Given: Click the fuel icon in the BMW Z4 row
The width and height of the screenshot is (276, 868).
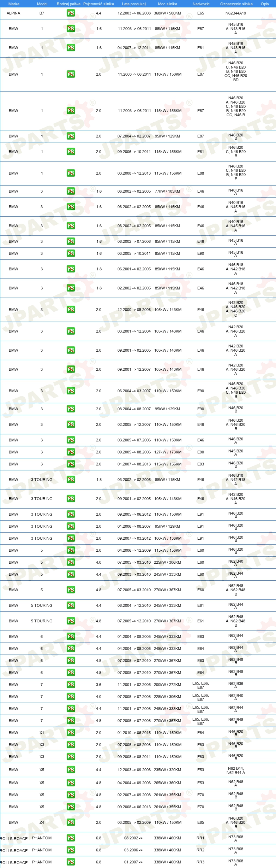Looking at the screenshot, I should click(71, 822).
